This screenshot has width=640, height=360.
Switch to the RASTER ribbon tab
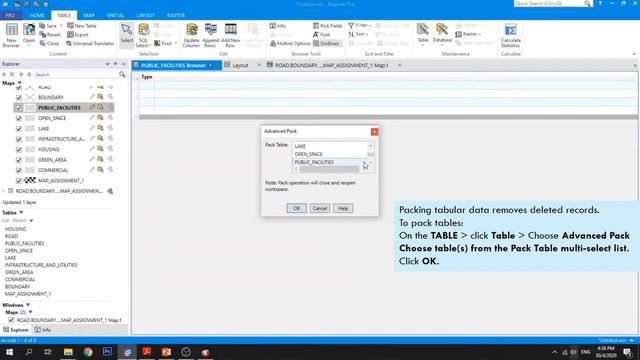[176, 15]
